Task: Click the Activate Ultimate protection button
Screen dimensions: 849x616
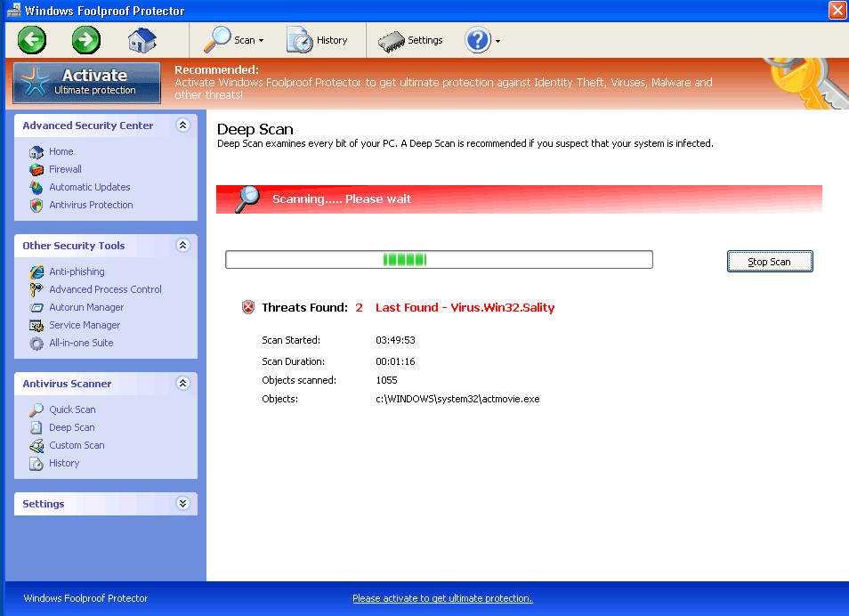Action: [87, 82]
